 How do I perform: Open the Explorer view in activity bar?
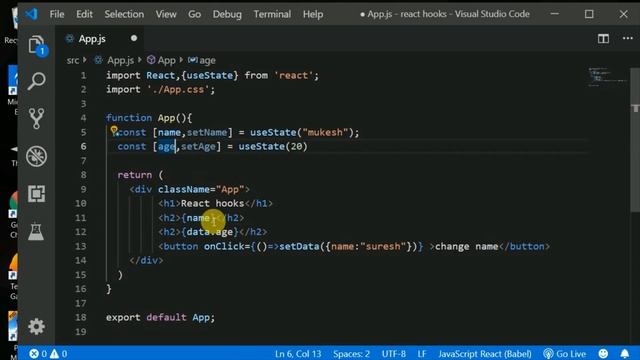pyautogui.click(x=36, y=45)
